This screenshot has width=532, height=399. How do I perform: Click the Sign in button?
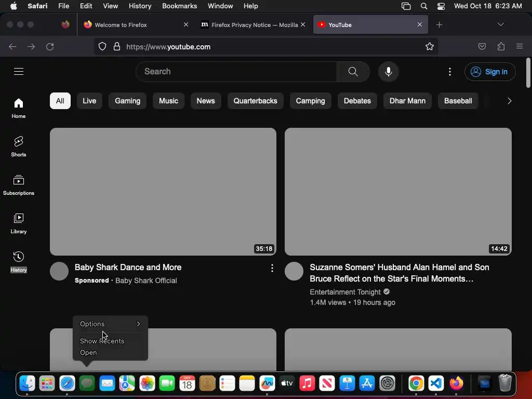click(x=490, y=72)
